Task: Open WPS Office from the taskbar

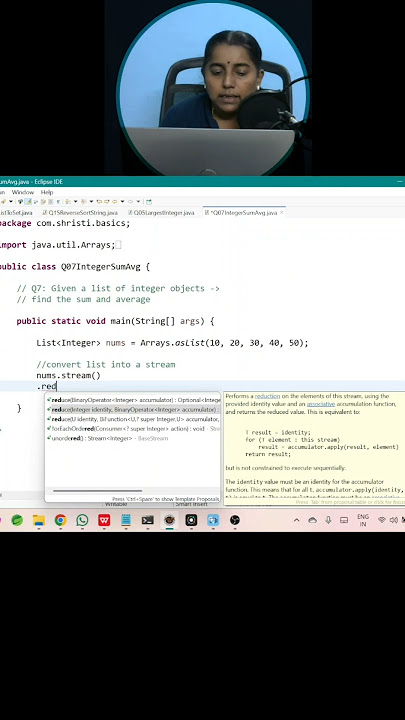Action: pos(104,520)
